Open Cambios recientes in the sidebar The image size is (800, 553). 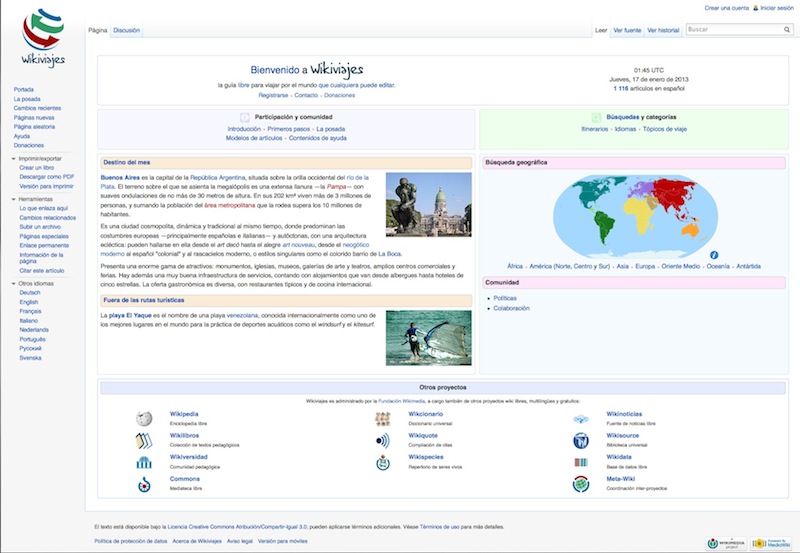coord(37,108)
